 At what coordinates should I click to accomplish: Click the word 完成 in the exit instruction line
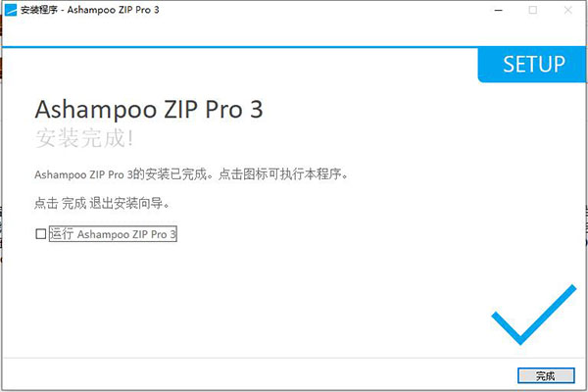coord(73,203)
